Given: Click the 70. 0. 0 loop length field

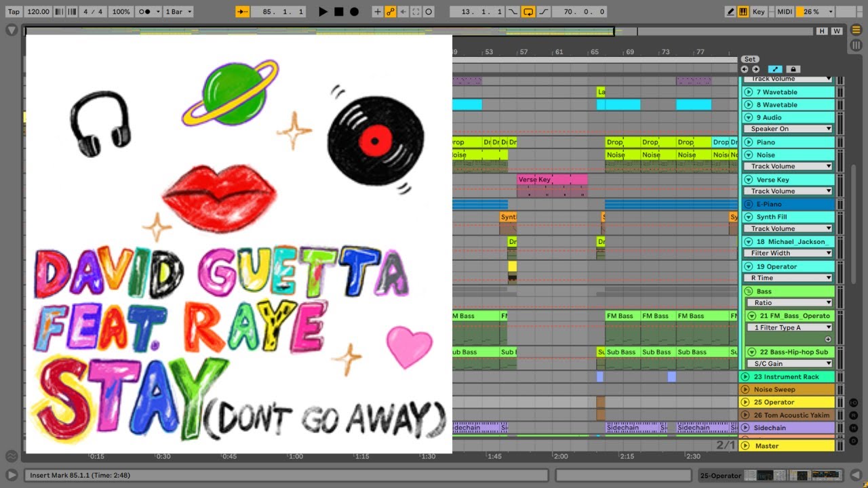Looking at the screenshot, I should [579, 12].
